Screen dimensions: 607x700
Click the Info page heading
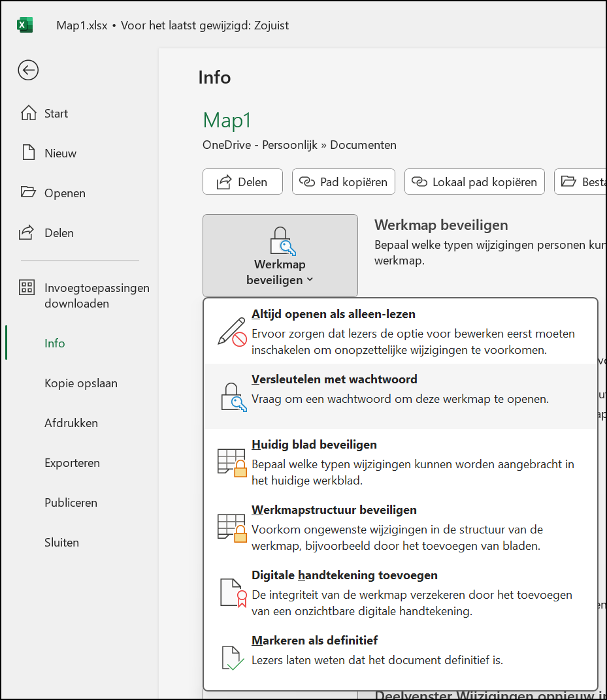pyautogui.click(x=214, y=77)
